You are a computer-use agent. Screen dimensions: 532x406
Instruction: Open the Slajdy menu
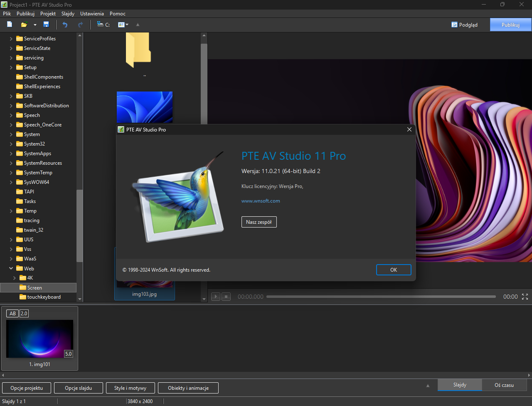68,14
